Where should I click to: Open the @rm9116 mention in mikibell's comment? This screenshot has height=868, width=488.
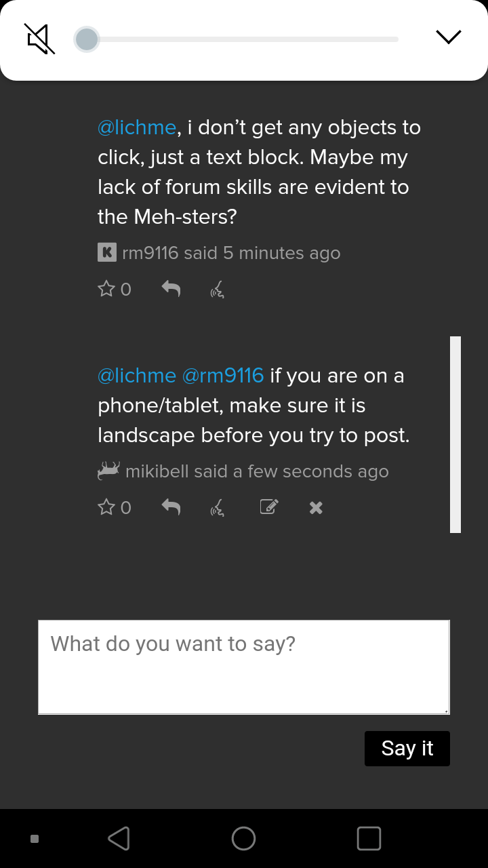pyautogui.click(x=223, y=376)
